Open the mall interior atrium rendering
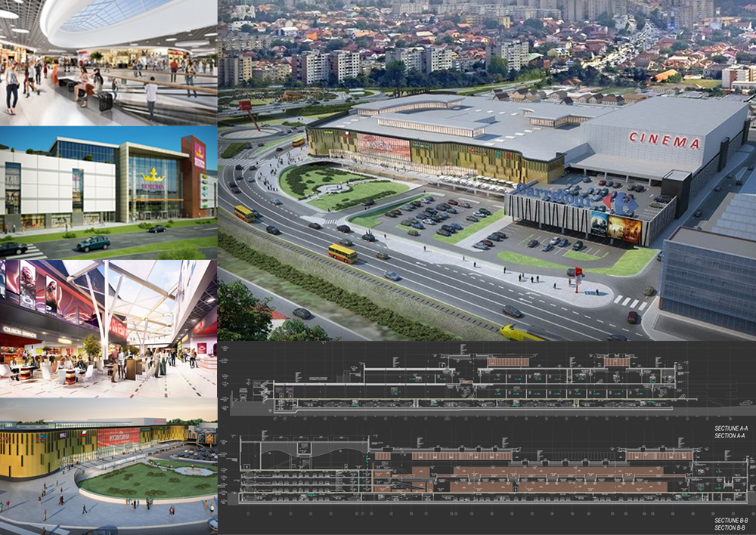This screenshot has width=756, height=535. tap(108, 62)
